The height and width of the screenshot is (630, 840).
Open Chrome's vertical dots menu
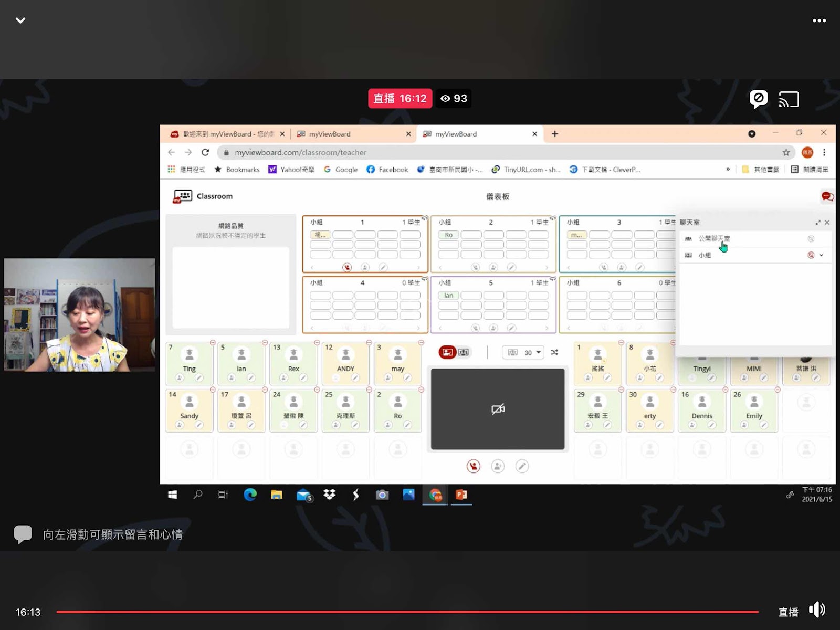tap(824, 152)
